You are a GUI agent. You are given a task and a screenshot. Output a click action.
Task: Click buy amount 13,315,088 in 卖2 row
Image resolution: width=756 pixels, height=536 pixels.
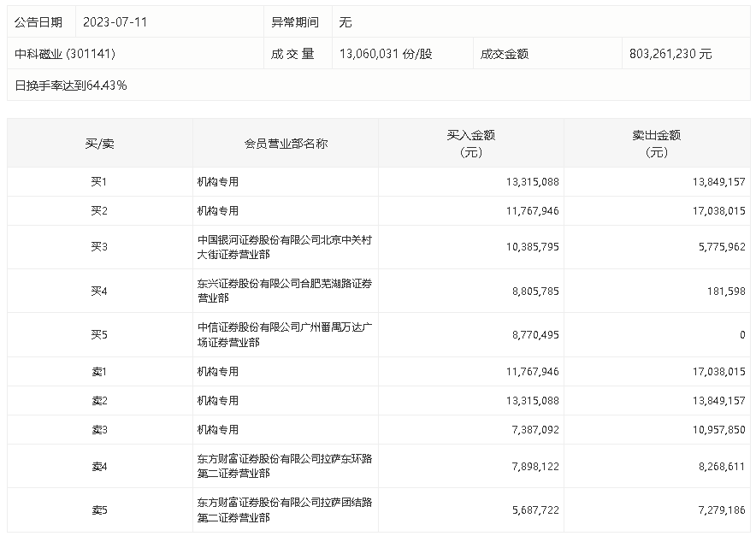point(533,401)
